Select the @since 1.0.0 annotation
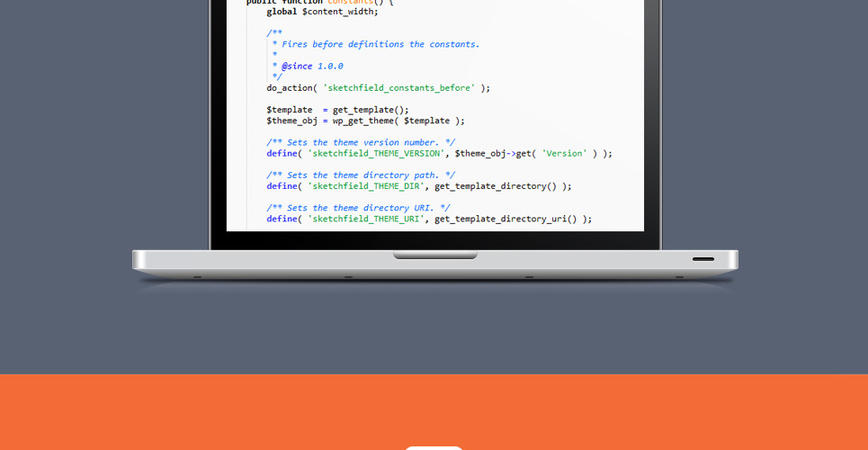The height and width of the screenshot is (450, 868). tap(311, 67)
